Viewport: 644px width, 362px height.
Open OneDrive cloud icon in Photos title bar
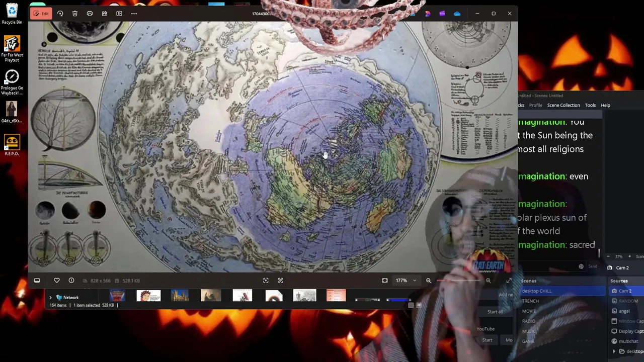[457, 14]
